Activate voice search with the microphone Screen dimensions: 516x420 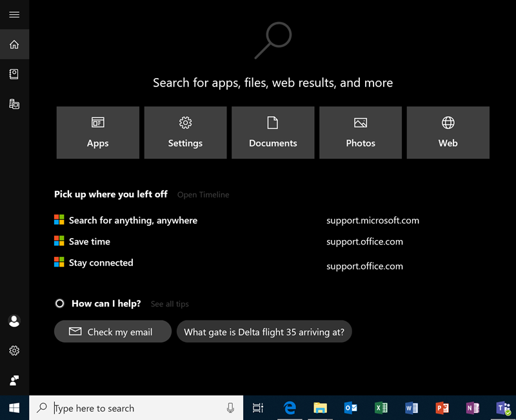tap(230, 408)
